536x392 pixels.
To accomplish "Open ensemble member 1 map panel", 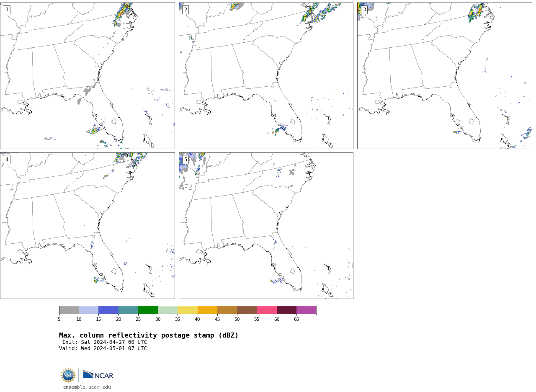I will pyautogui.click(x=87, y=76).
